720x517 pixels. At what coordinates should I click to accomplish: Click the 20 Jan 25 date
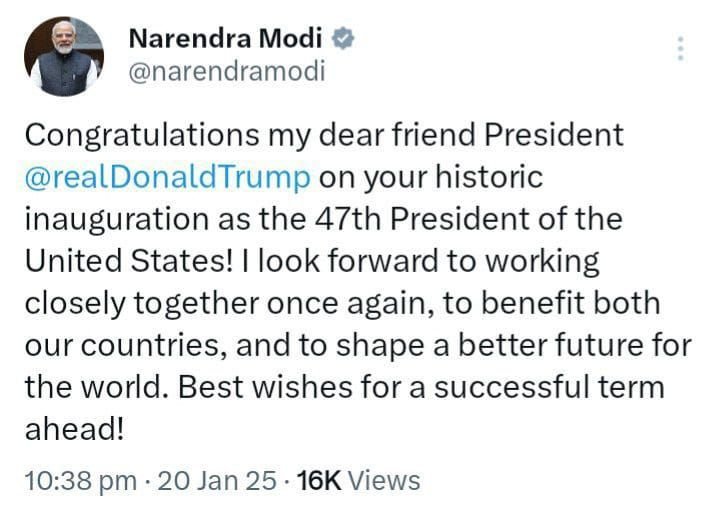coord(216,480)
